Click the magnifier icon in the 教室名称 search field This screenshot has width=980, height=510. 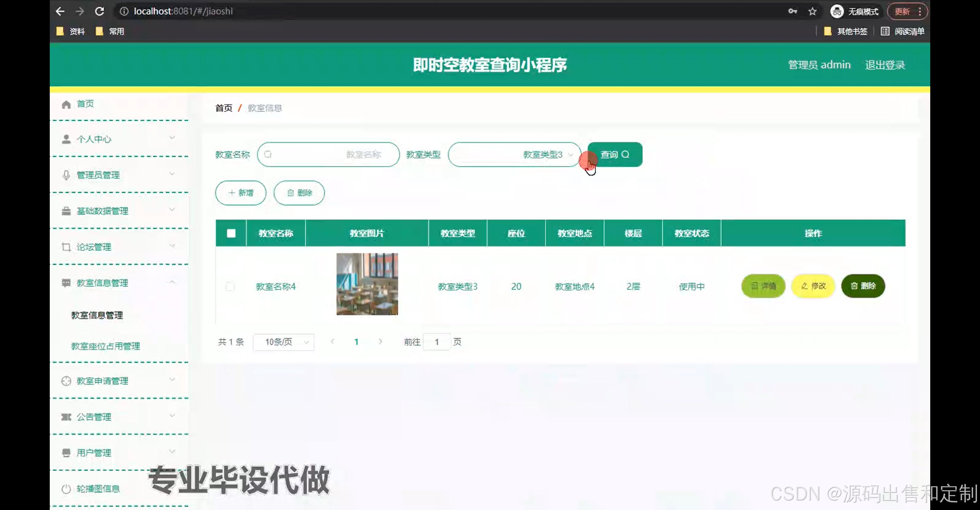tap(268, 154)
